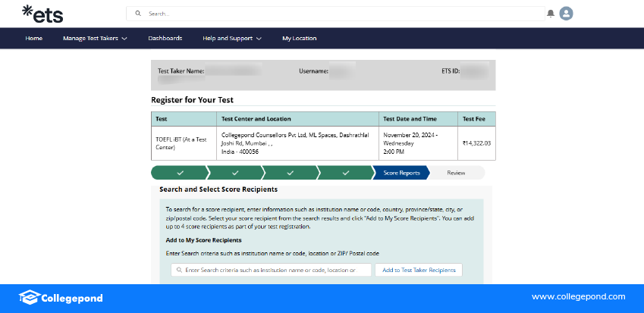Image resolution: width=644 pixels, height=313 pixels.
Task: Click the search icon in recipient search field
Action: 178,270
